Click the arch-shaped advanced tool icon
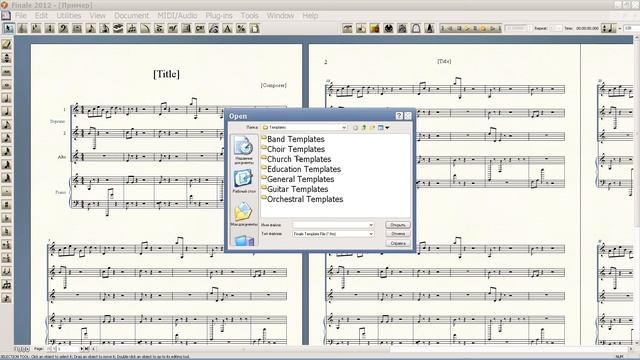Image resolution: width=640 pixels, height=360 pixels. coord(416,28)
